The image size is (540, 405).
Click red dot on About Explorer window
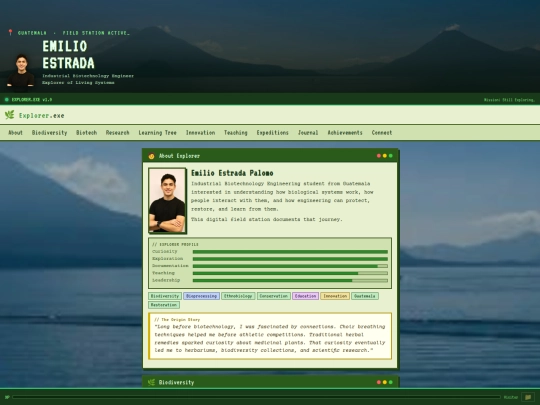(379, 156)
